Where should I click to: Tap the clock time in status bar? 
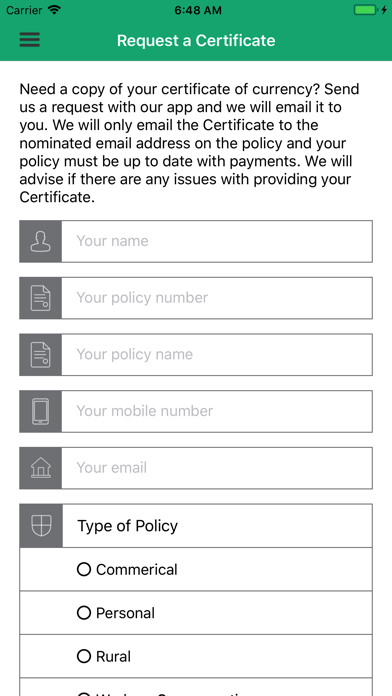tap(196, 10)
